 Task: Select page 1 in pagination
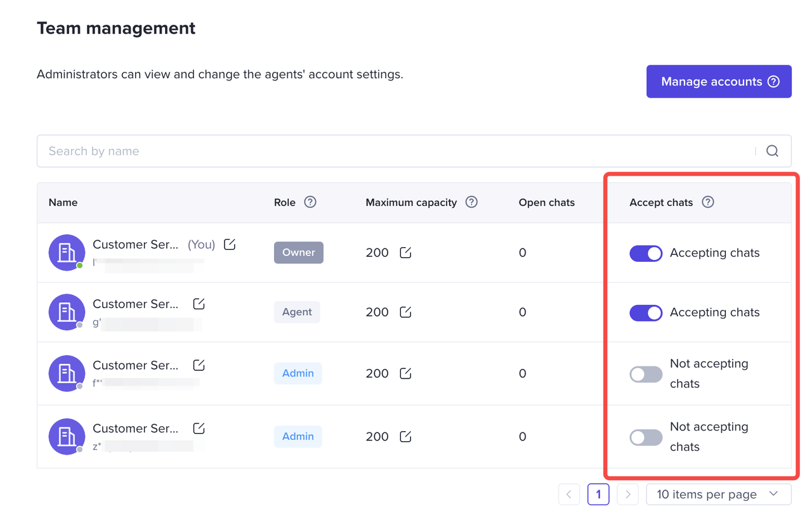point(598,494)
